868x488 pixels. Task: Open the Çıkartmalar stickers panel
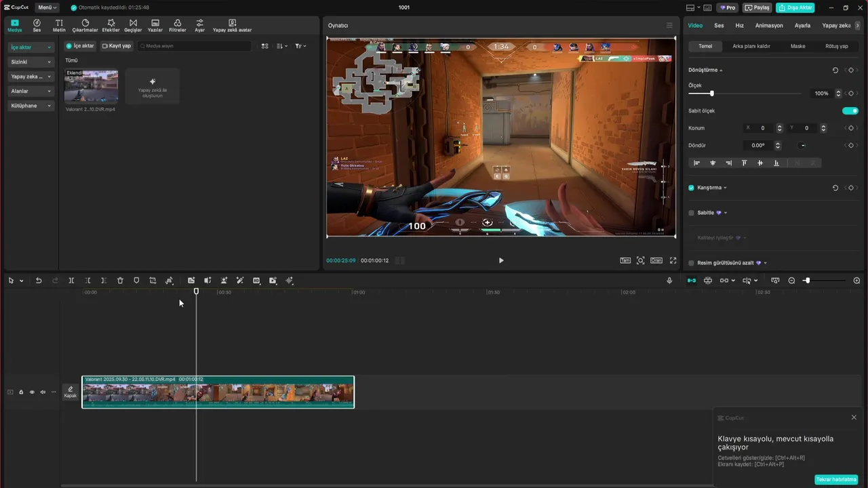(x=85, y=26)
